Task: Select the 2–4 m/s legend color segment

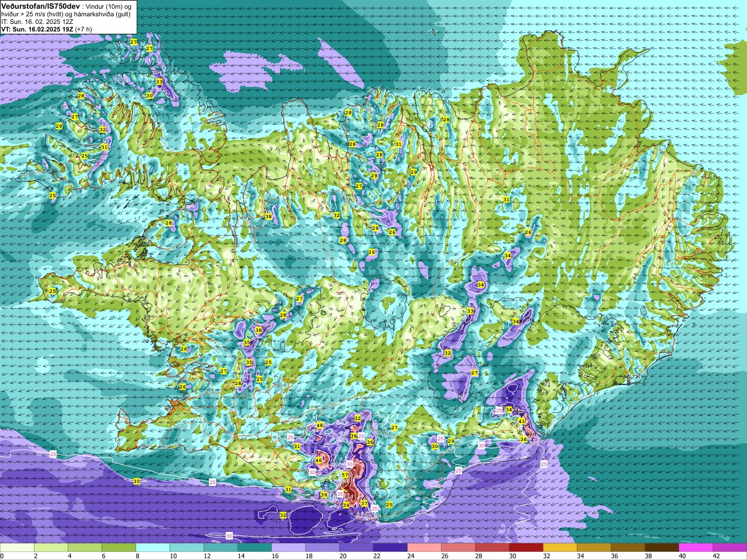Action: point(51,548)
